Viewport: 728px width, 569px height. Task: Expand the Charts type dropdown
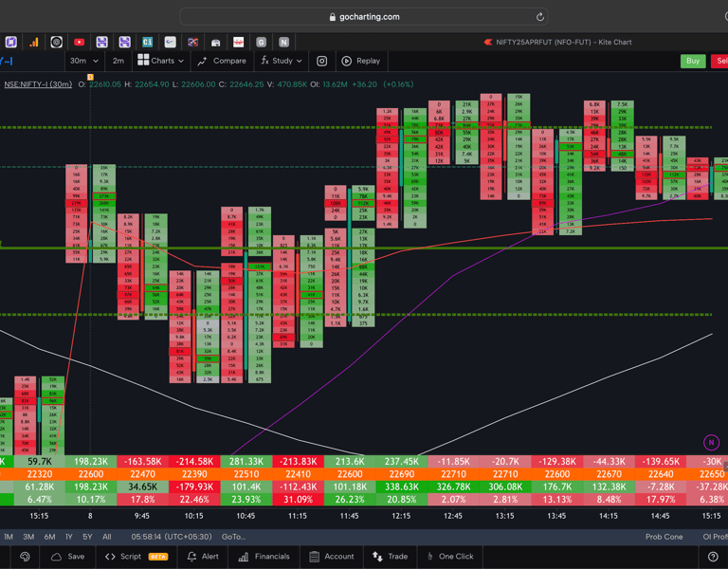click(x=181, y=61)
